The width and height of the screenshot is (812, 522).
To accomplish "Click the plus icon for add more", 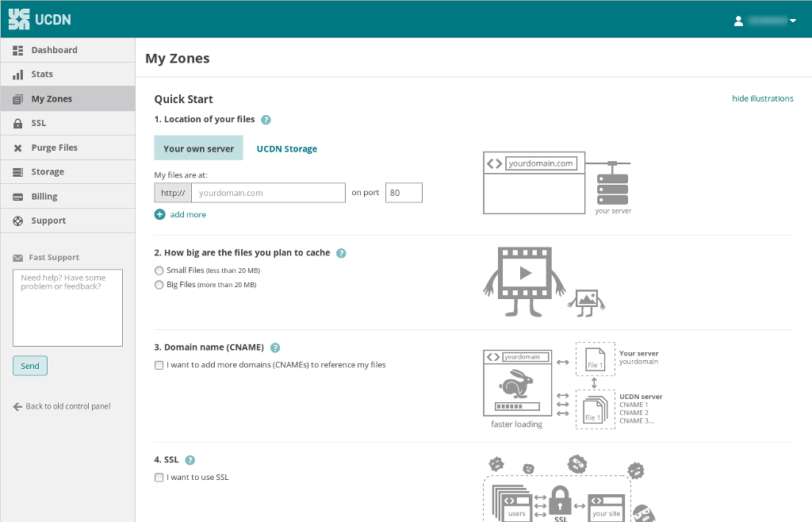I will pos(160,214).
